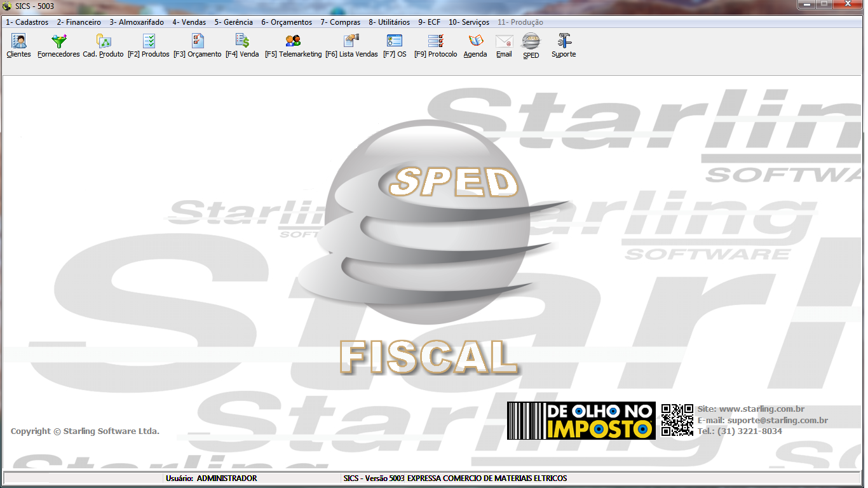Open the 8- Utilitários menu
Image resolution: width=868 pixels, height=488 pixels.
[x=389, y=22]
